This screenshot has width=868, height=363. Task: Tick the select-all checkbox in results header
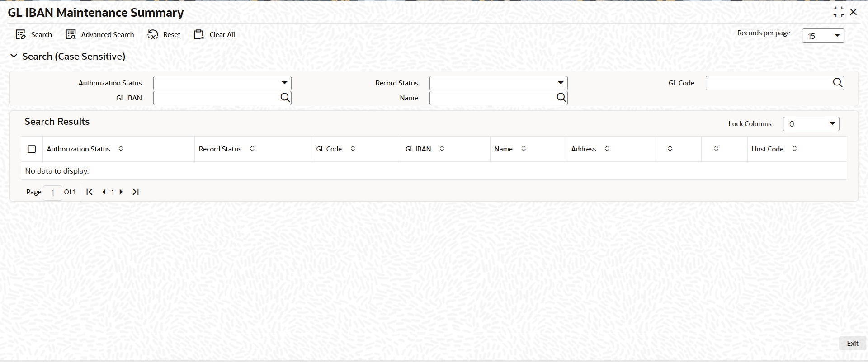coord(32,149)
